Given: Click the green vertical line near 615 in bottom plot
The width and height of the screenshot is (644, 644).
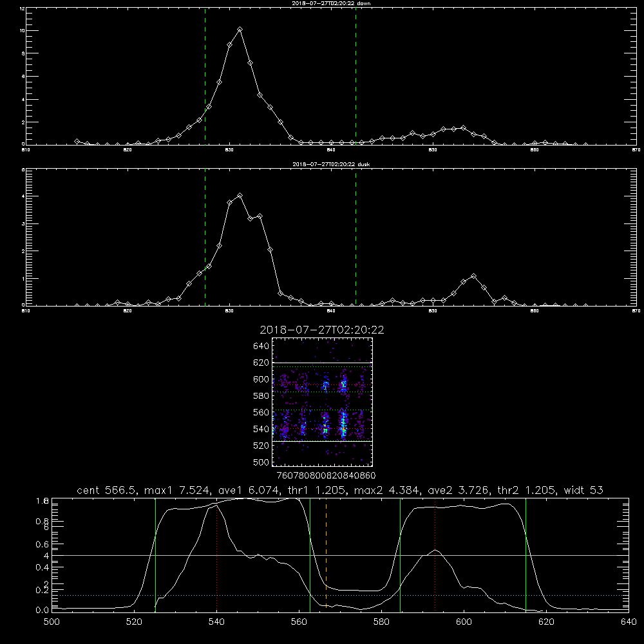Looking at the screenshot, I should coord(526,554).
